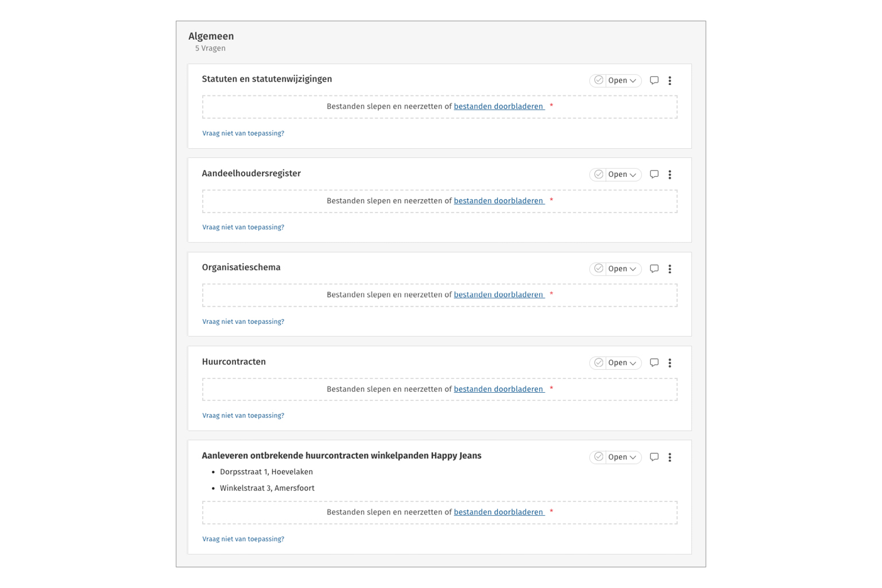Open kebab menu for Huurcontracten
This screenshot has height=588, width=882.
tap(670, 363)
